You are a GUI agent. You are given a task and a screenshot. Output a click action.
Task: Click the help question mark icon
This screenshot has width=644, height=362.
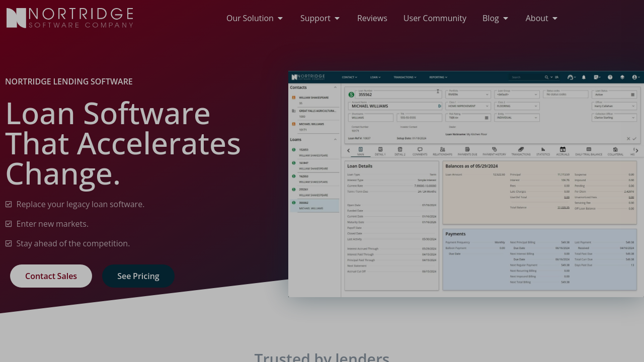(610, 77)
